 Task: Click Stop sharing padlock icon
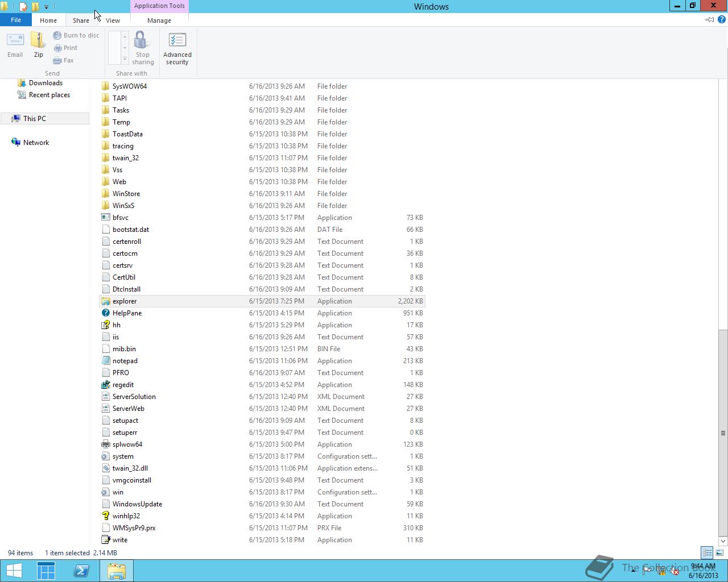pos(141,41)
